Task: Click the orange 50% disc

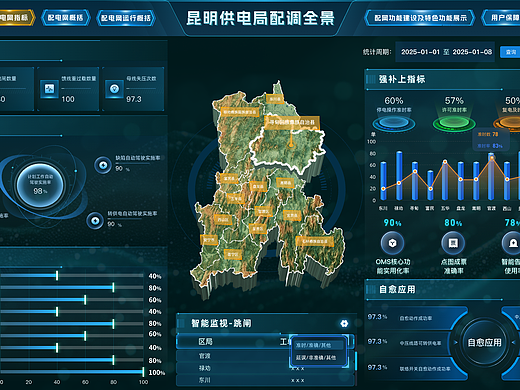Action: click(x=508, y=123)
